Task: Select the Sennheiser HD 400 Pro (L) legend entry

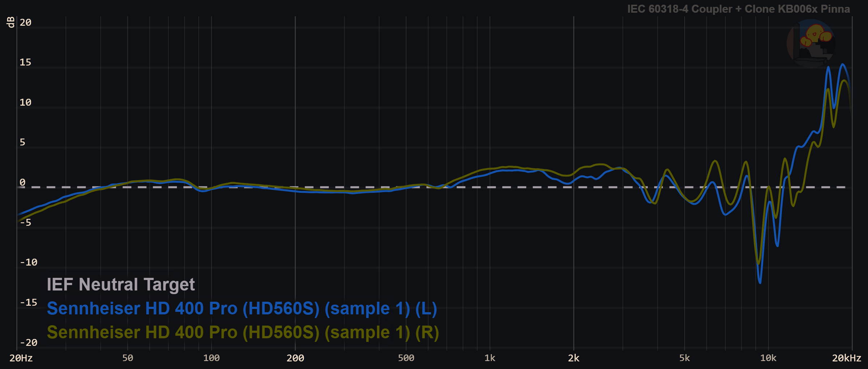Action: 242,309
